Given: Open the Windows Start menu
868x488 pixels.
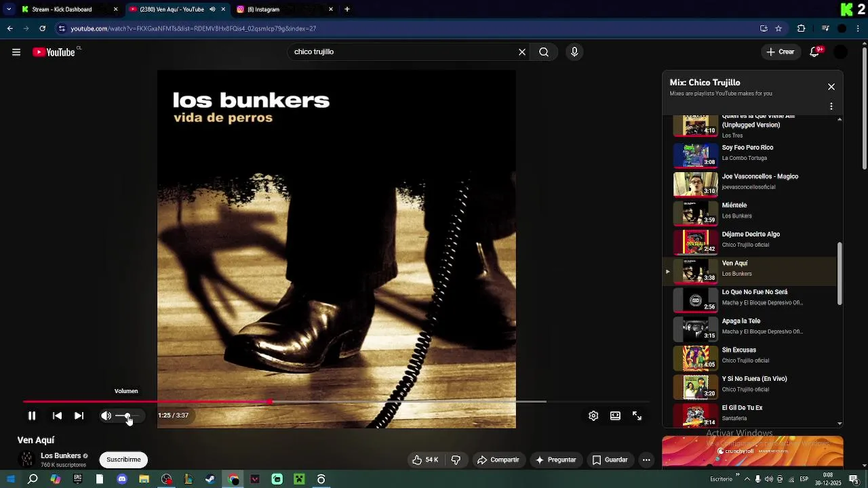Looking at the screenshot, I should [x=11, y=479].
